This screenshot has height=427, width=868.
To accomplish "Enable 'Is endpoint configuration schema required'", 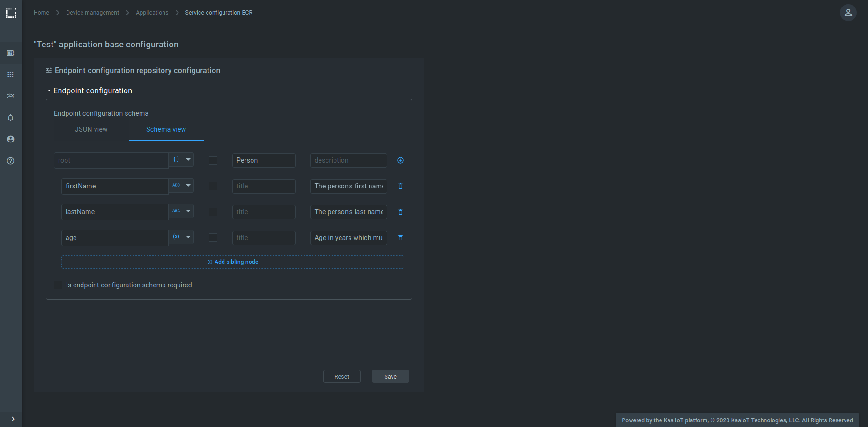I will click(58, 285).
